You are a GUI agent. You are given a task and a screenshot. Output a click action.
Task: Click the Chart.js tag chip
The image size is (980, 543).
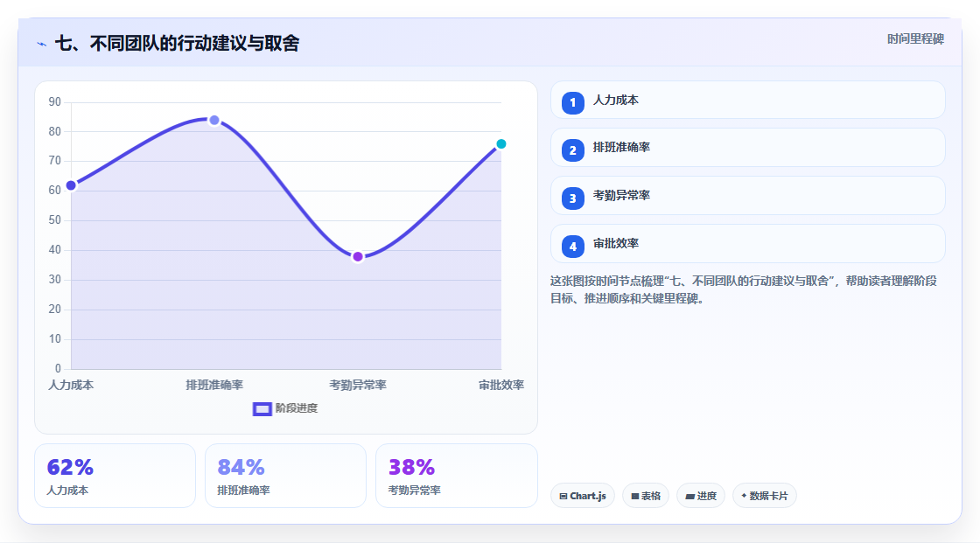[x=583, y=496]
